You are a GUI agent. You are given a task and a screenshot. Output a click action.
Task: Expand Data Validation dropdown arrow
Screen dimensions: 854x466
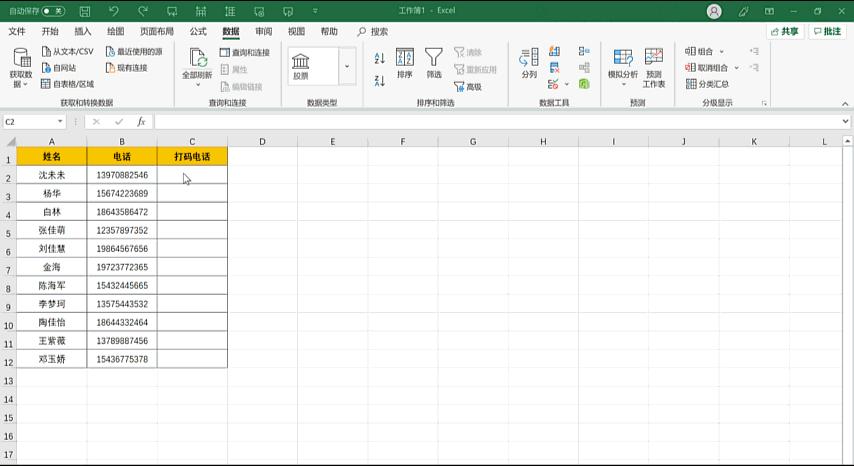point(566,84)
